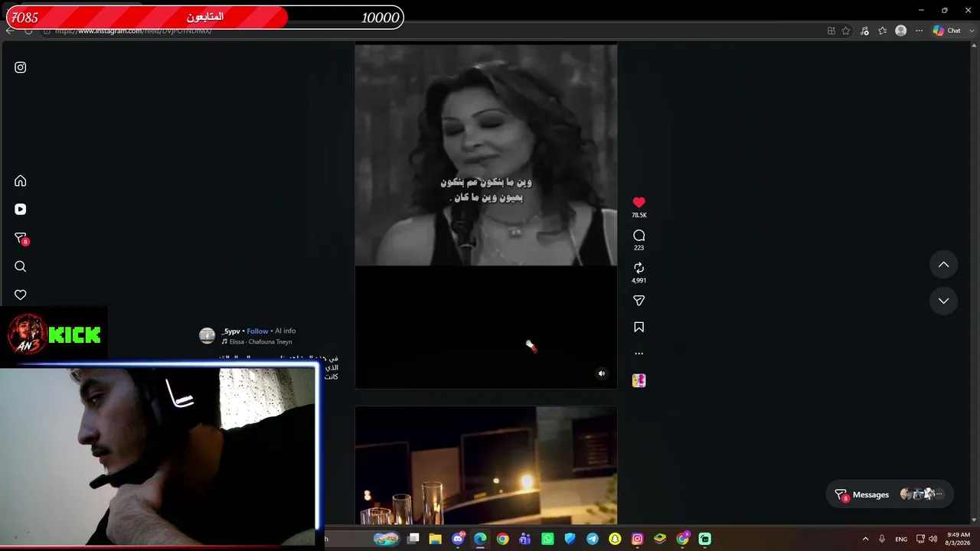Open Google Chrome from the taskbar

click(x=502, y=539)
